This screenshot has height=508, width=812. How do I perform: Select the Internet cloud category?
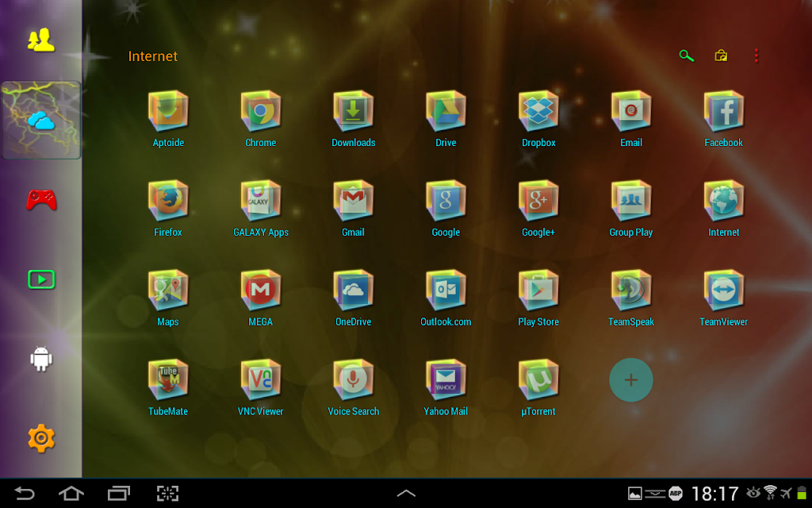(x=41, y=121)
